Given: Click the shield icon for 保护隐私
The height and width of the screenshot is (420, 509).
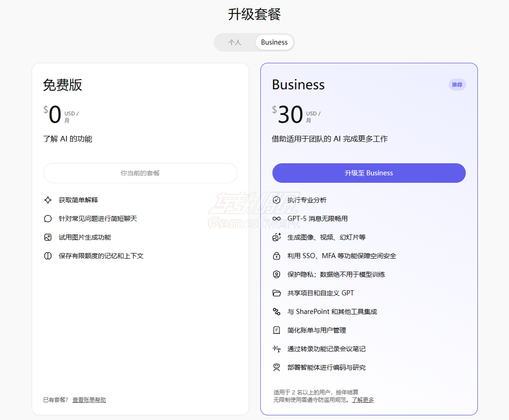Looking at the screenshot, I should pos(277,274).
